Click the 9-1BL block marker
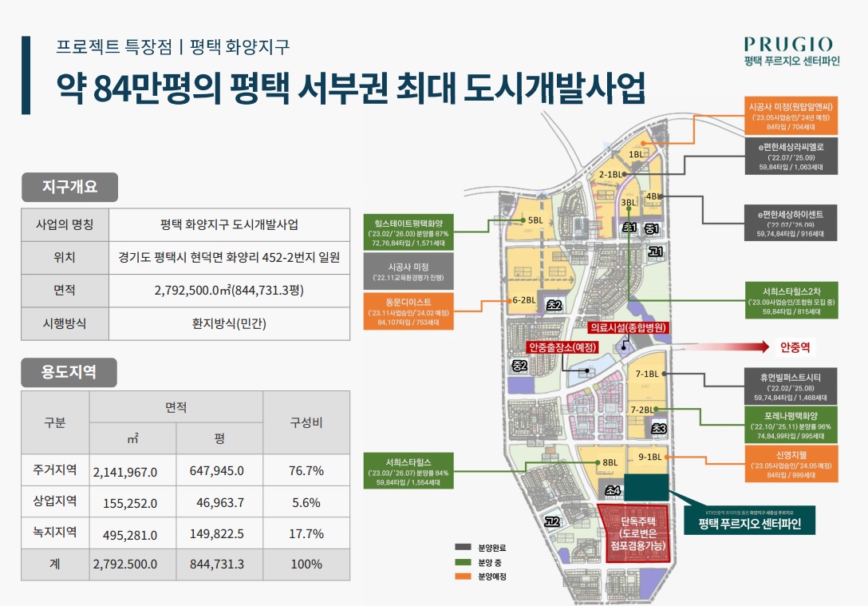 click(650, 457)
